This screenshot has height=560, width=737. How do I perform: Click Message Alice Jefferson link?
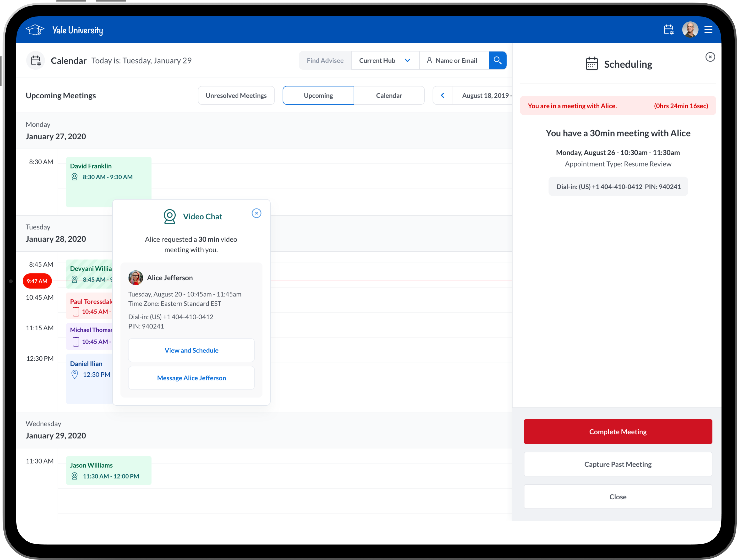pos(191,378)
